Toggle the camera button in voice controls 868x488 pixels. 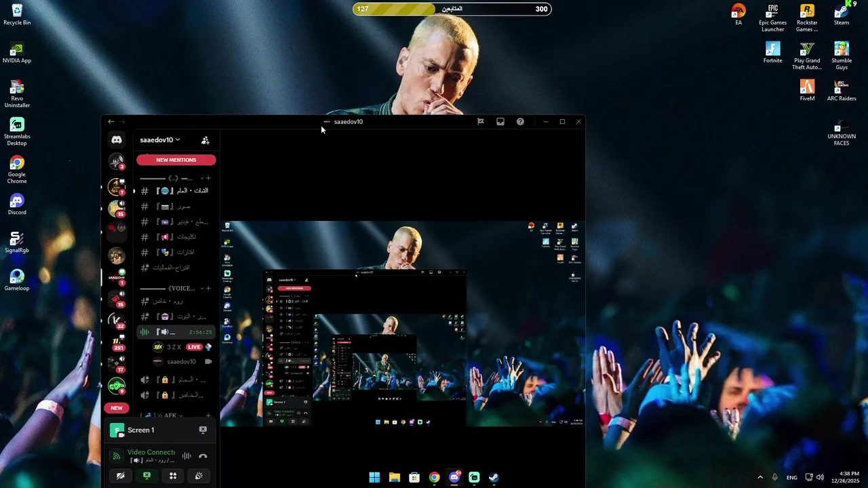(121, 476)
